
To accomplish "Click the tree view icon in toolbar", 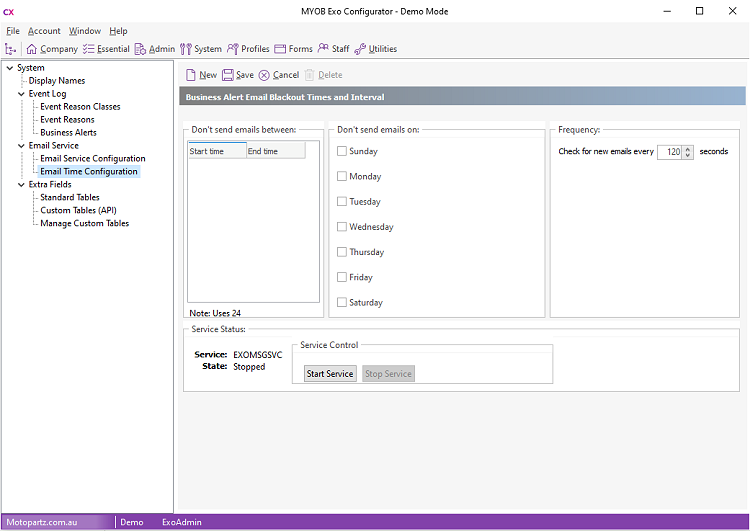I will pos(11,49).
